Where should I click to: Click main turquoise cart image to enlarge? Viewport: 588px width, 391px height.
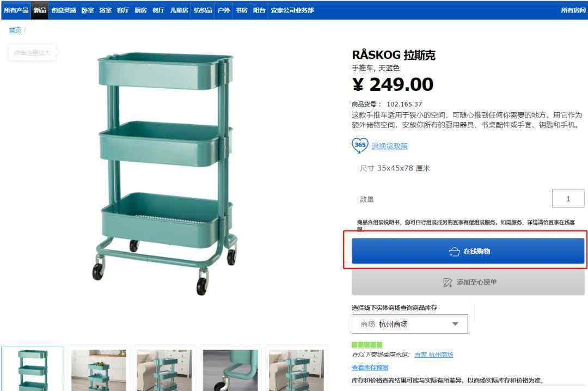click(x=165, y=173)
